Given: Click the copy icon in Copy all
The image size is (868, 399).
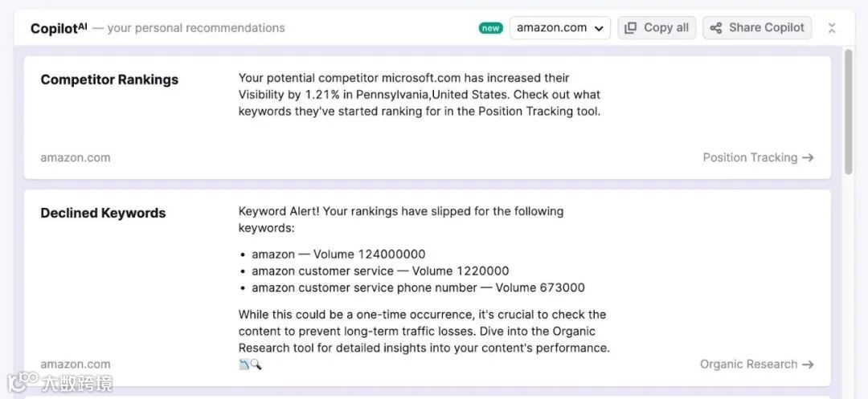Looking at the screenshot, I should [632, 27].
